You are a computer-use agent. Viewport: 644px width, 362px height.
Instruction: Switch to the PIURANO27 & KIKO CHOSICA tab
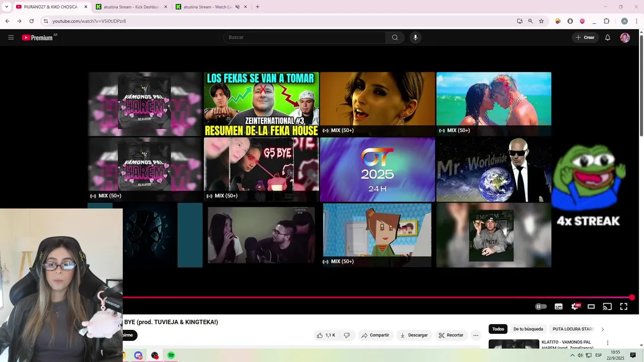pos(50,7)
